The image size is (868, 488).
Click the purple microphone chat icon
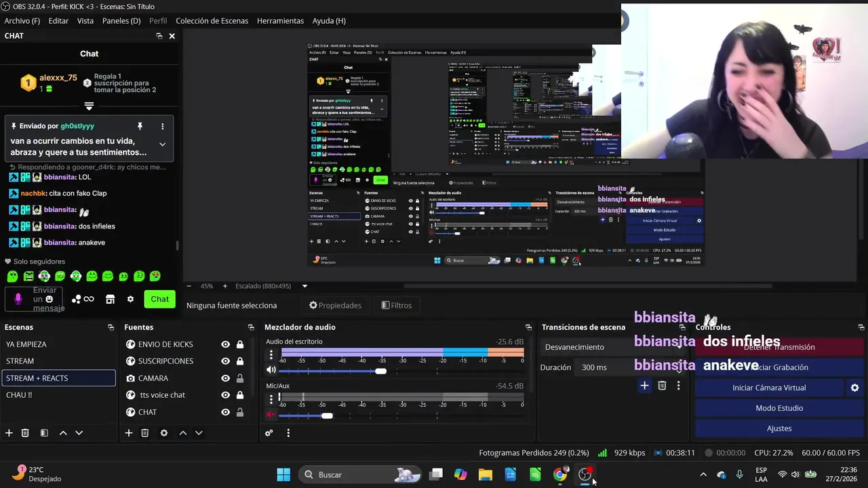coord(18,299)
